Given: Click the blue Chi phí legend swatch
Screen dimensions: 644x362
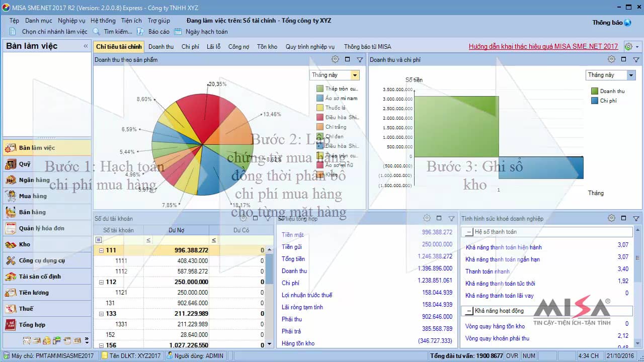Looking at the screenshot, I should pos(595,101).
